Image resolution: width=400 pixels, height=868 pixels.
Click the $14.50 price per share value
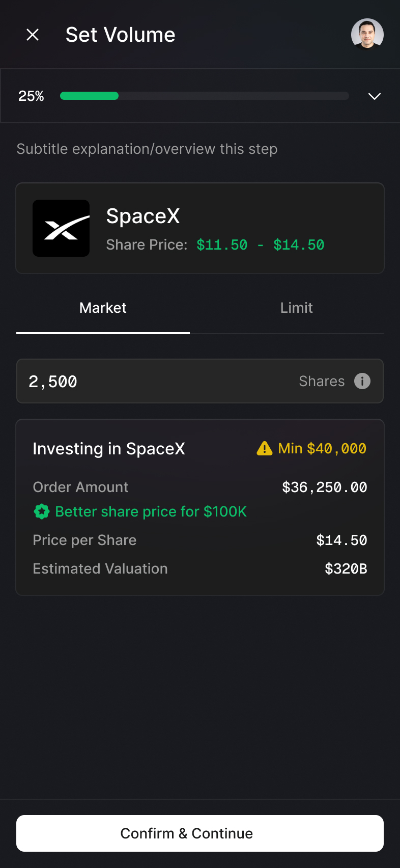(341, 540)
